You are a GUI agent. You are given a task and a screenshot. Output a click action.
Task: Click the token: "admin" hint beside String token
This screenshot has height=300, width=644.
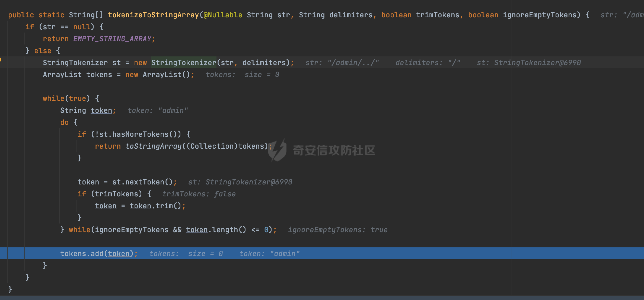(158, 110)
